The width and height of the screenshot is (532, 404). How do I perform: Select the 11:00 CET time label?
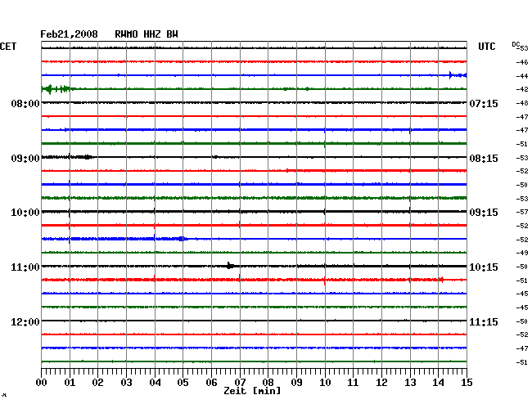pyautogui.click(x=25, y=267)
